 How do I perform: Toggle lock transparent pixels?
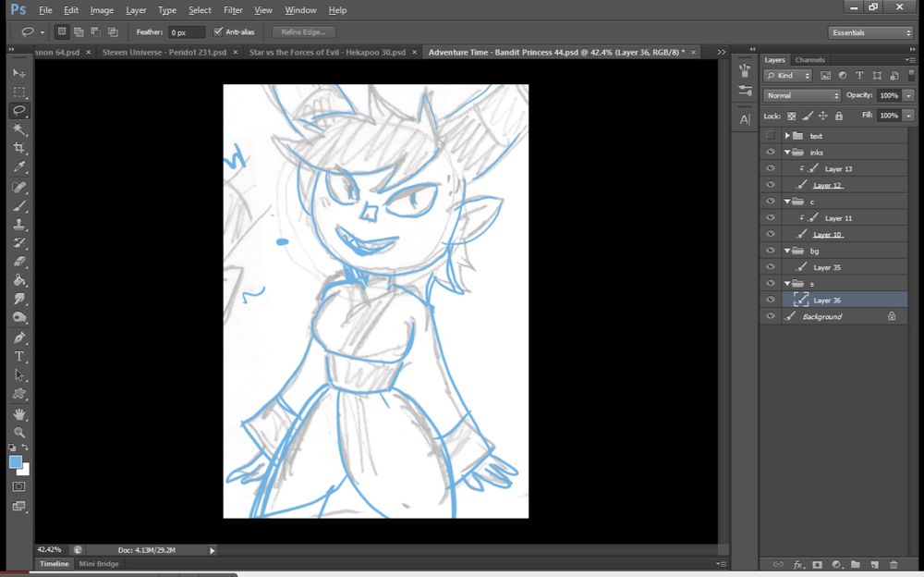[x=792, y=116]
